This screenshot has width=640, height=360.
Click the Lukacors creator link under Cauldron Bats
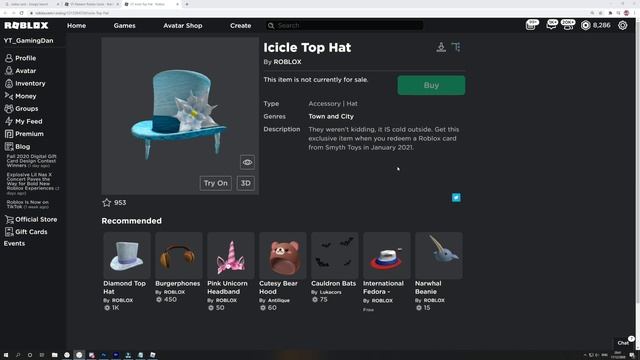(x=330, y=292)
